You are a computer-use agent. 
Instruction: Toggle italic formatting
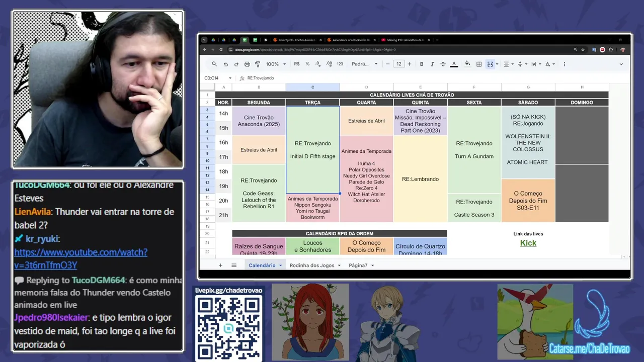432,64
